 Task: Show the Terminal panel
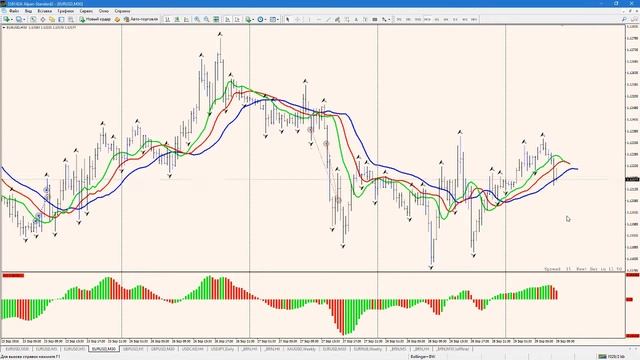click(60, 19)
